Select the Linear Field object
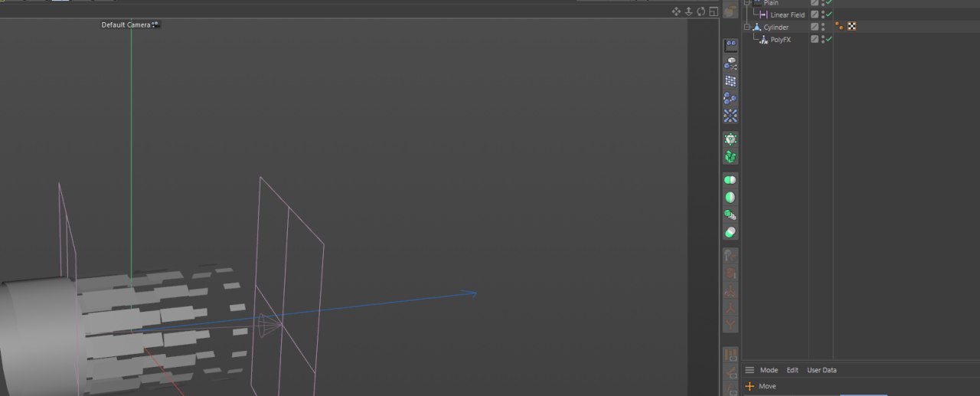 pos(787,15)
